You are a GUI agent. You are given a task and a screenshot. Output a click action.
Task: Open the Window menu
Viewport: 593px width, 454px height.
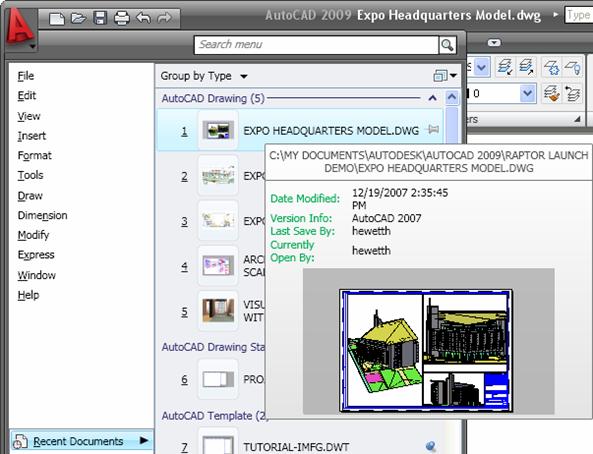tap(36, 275)
